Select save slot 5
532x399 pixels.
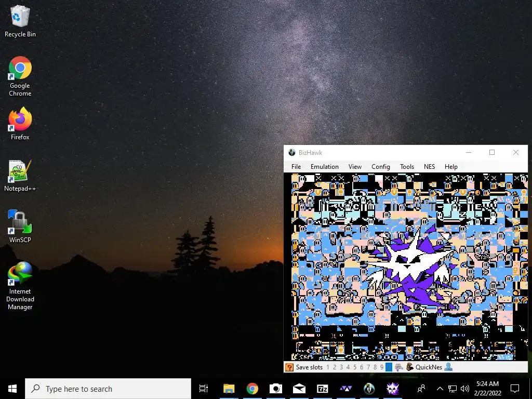tap(355, 367)
